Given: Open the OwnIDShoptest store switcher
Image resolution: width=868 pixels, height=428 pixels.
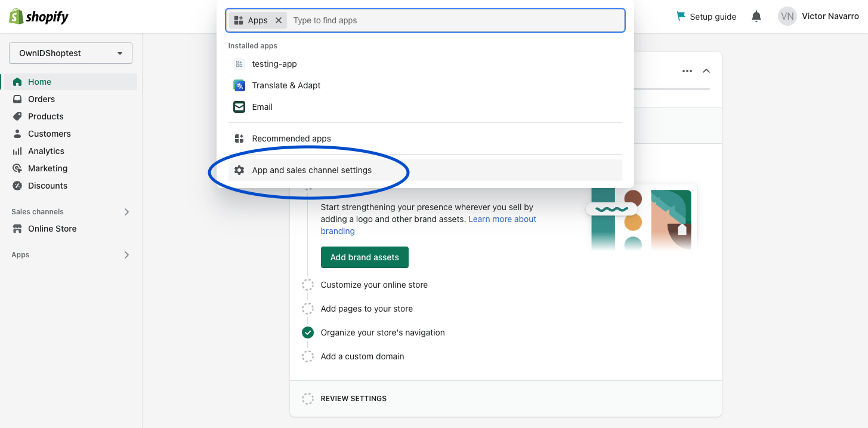Looking at the screenshot, I should (x=70, y=53).
